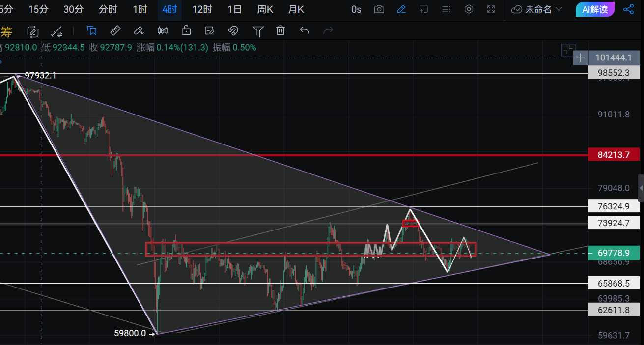This screenshot has height=345, width=644.
Task: Click the funnel filter icon
Action: (x=258, y=31)
